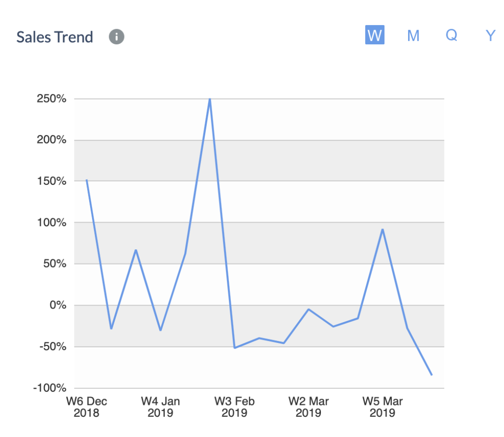Click the W5 Mar 2019 axis label

click(382, 407)
